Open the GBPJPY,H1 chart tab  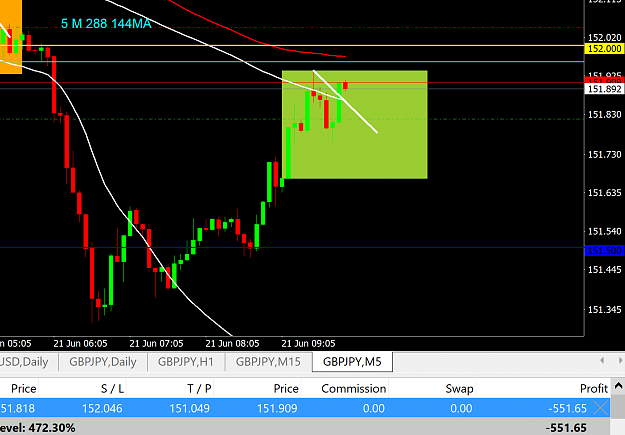click(186, 362)
